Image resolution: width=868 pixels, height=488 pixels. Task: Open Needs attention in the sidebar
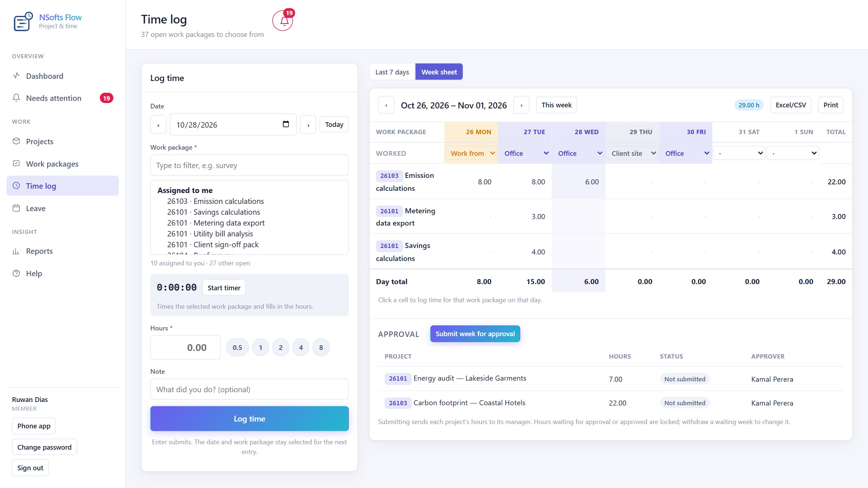63,98
